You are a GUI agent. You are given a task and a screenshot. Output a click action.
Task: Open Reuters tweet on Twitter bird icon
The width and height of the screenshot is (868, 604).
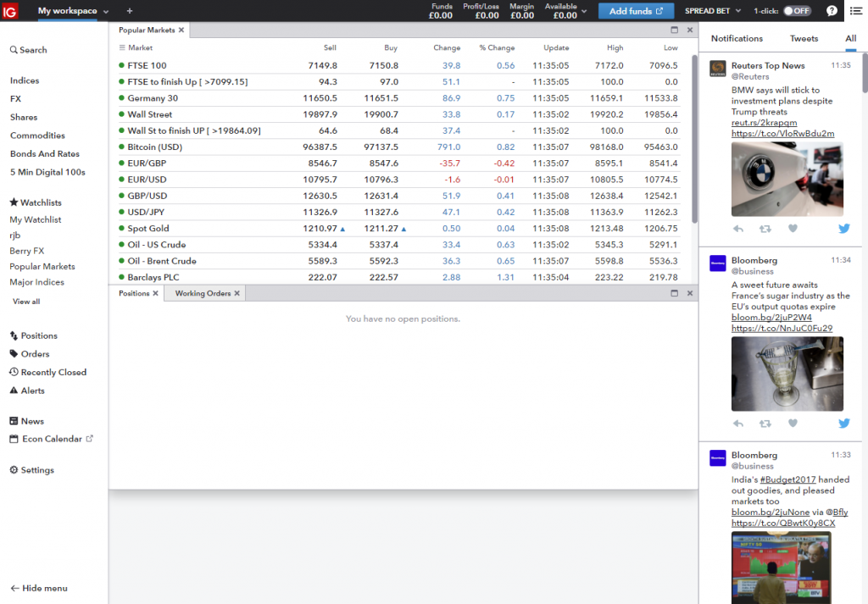click(x=843, y=229)
